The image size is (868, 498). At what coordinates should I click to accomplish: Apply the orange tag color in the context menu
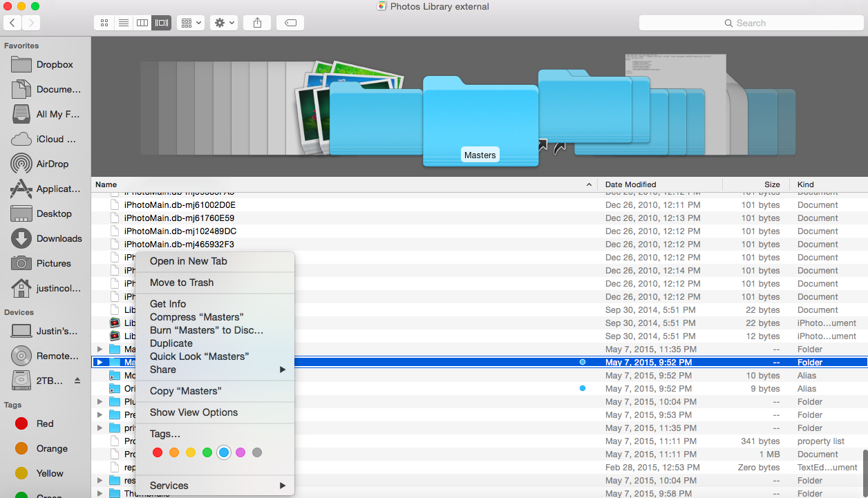tap(174, 452)
